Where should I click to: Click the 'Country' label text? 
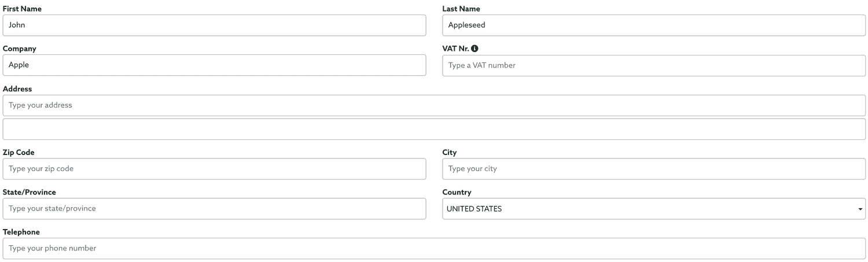[x=457, y=193]
